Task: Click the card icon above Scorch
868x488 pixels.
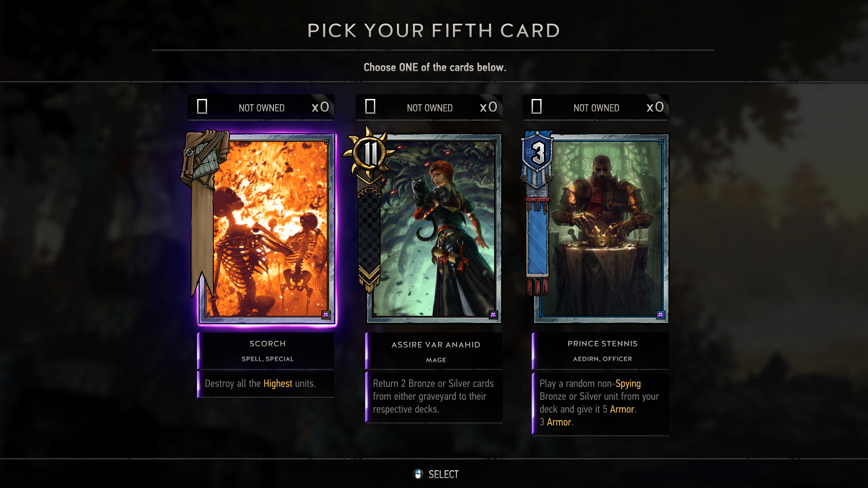Action: click(202, 107)
